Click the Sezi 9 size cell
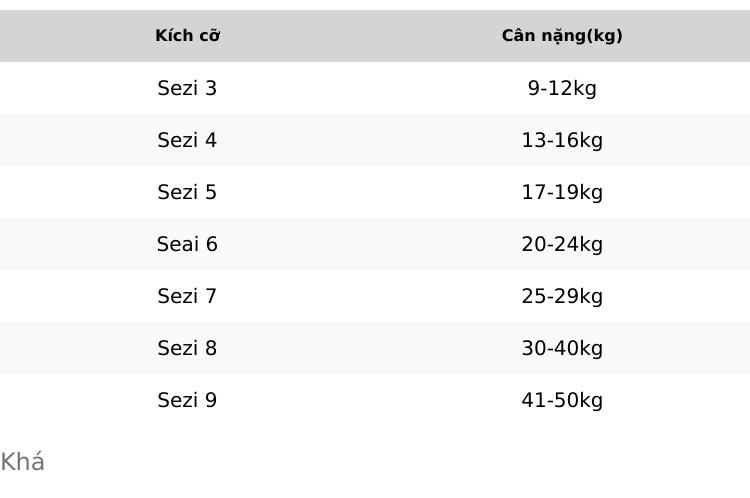The image size is (750, 498). [x=187, y=400]
